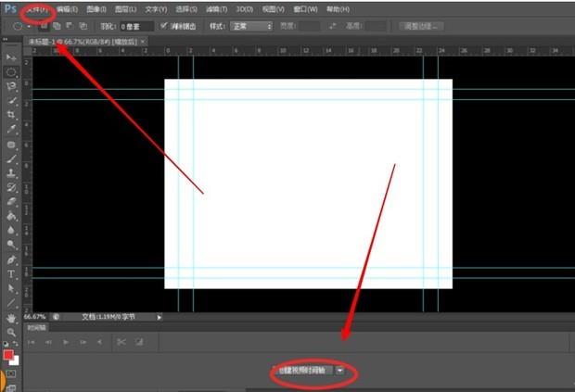Image resolution: width=575 pixels, height=392 pixels.
Task: Click the Width (宽度) input field
Action: tap(309, 26)
